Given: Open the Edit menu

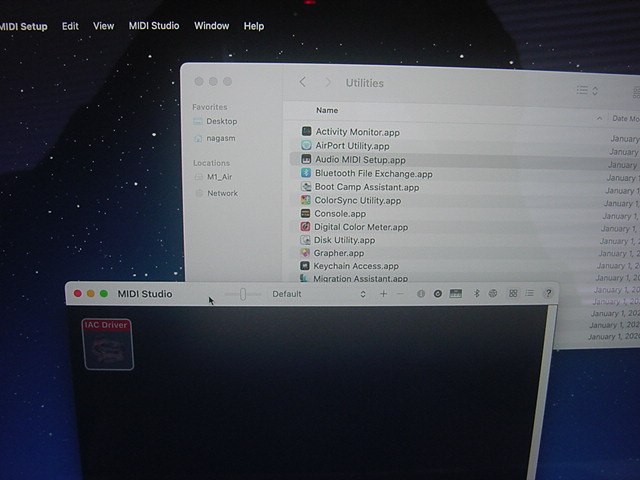Looking at the screenshot, I should pos(70,26).
